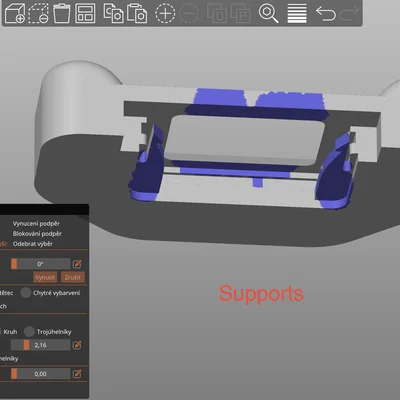The height and width of the screenshot is (400, 400).
Task: Select the Trojúhelníky radio option
Action: [29, 331]
